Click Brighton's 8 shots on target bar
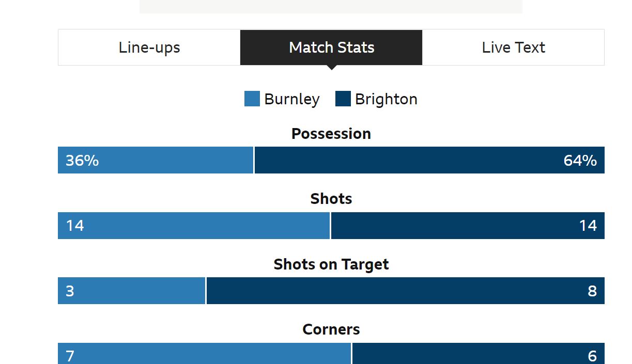The image size is (632, 364). click(x=406, y=291)
